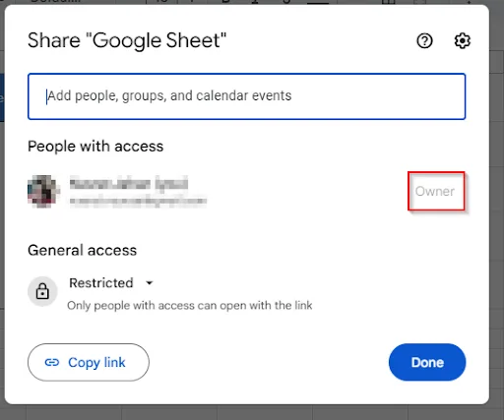Click the blurred user avatar
This screenshot has height=420, width=504.
click(x=43, y=192)
